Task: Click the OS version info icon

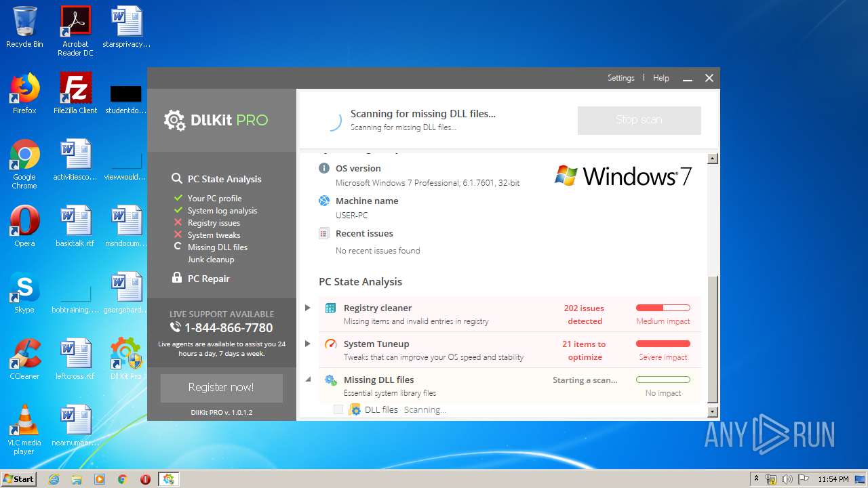Action: [324, 168]
